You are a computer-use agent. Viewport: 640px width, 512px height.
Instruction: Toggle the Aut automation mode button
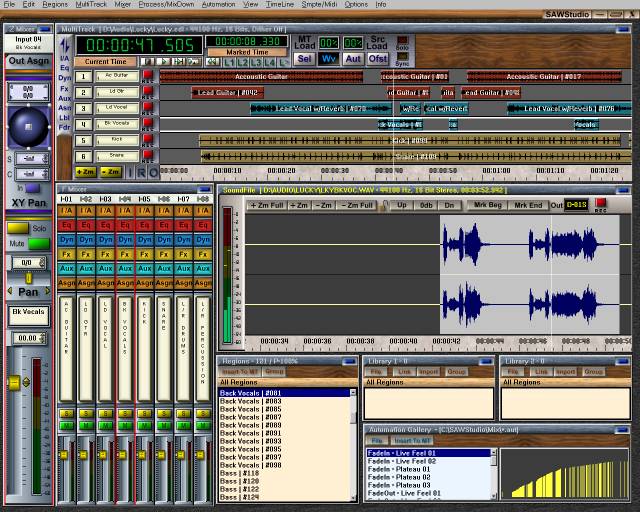coord(353,59)
